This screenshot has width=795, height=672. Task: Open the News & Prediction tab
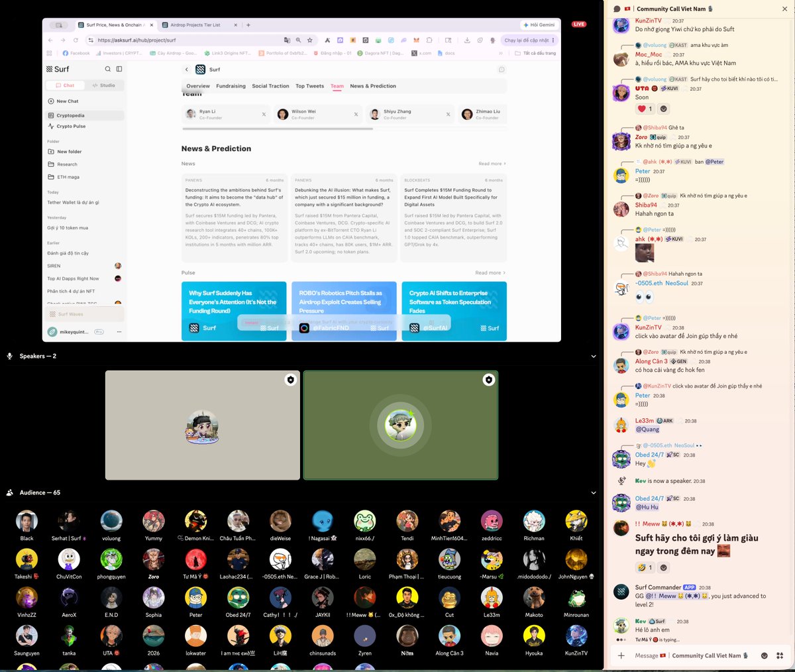coord(373,86)
